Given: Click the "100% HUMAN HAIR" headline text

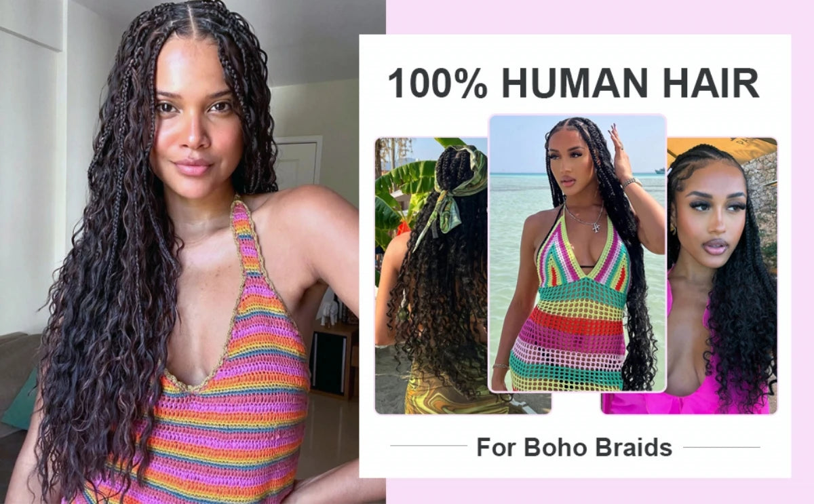Looking at the screenshot, I should tap(574, 84).
